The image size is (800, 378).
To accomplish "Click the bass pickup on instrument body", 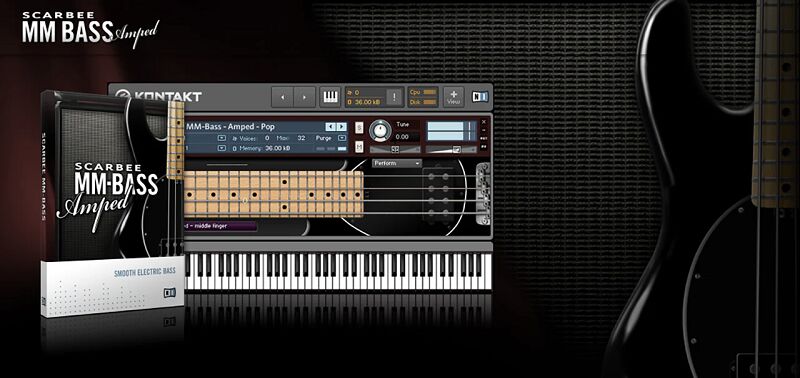I will click(438, 194).
